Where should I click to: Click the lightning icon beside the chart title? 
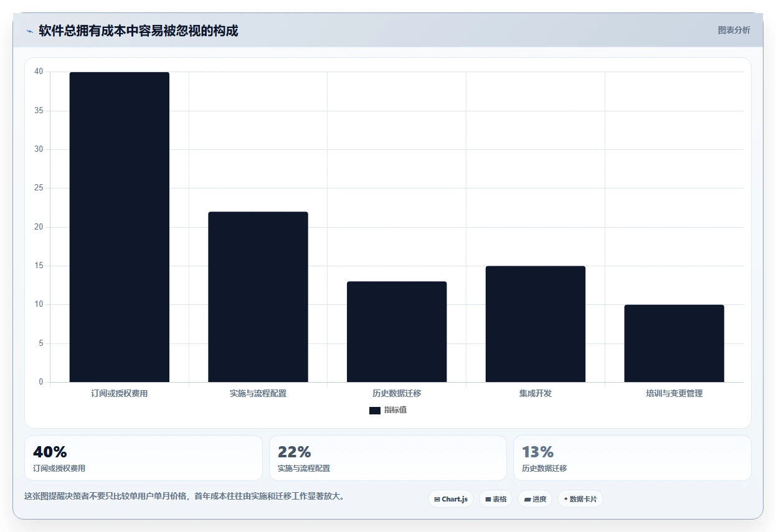coord(29,31)
